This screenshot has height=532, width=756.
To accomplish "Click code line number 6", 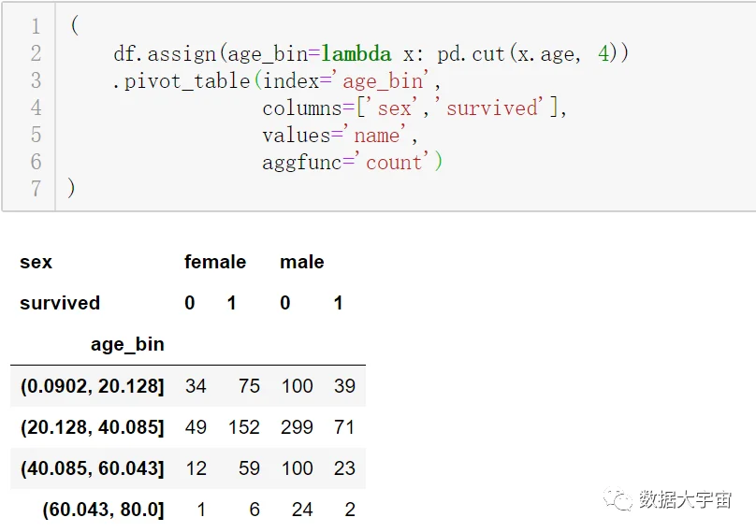I will [x=36, y=162].
